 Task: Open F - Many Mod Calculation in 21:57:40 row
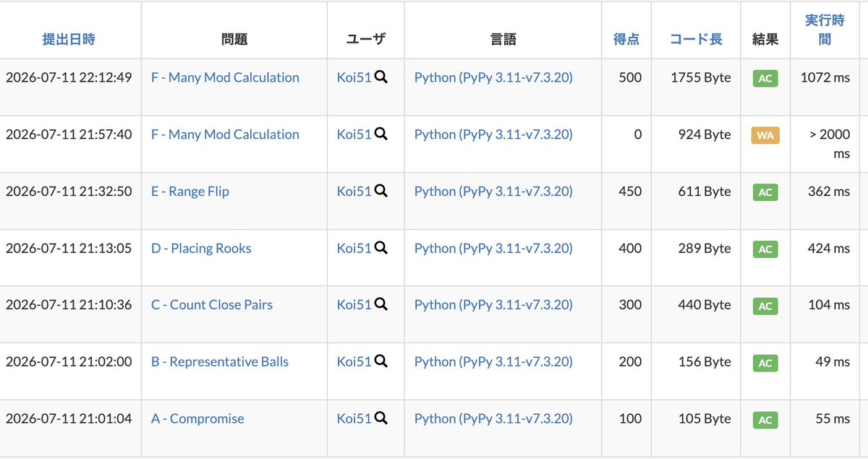tap(225, 134)
